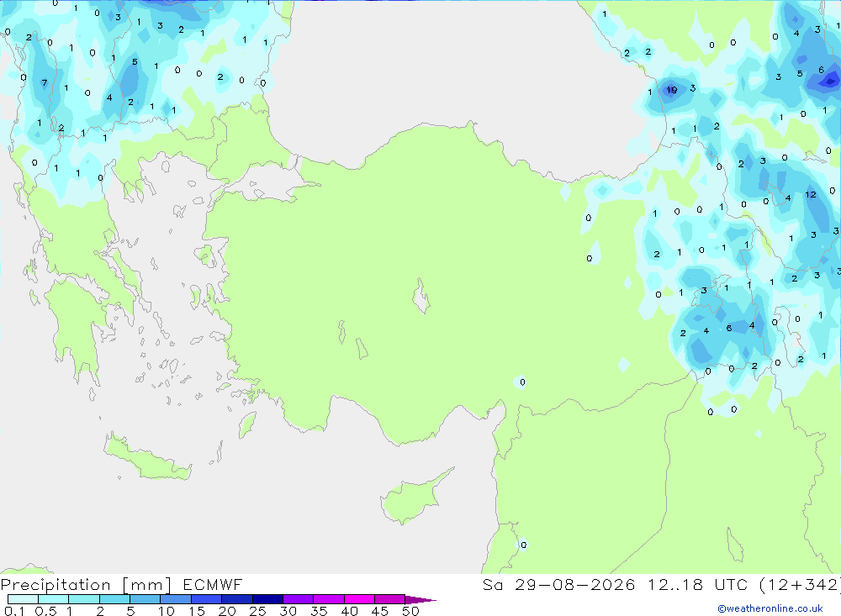Click the '7' precipitation value on map
The width and height of the screenshot is (841, 616).
[44, 83]
